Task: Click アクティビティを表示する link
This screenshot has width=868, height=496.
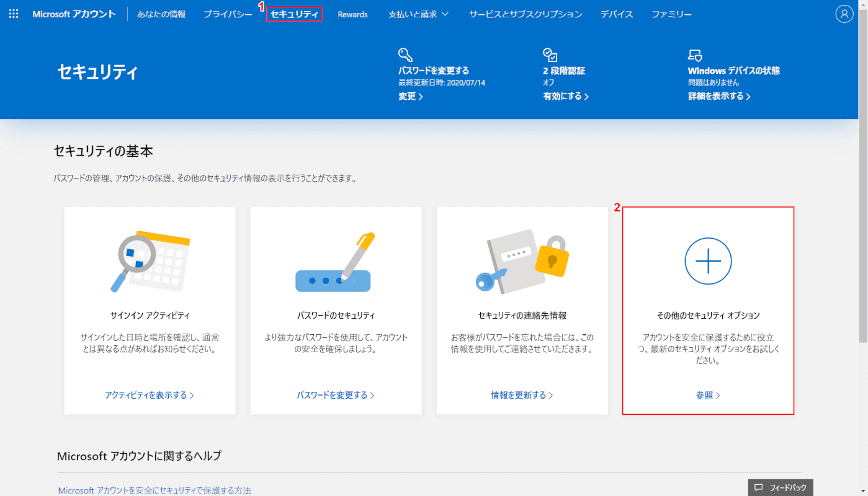Action: (x=150, y=395)
